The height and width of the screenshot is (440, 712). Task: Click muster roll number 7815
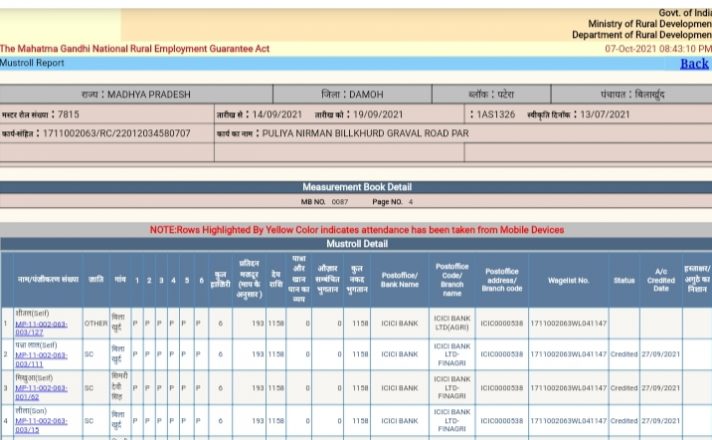69,114
